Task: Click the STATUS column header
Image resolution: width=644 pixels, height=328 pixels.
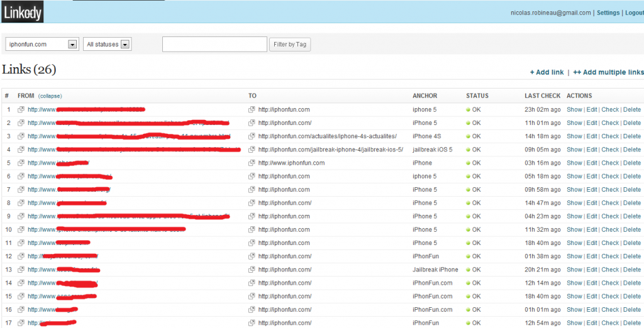Action: [x=477, y=96]
